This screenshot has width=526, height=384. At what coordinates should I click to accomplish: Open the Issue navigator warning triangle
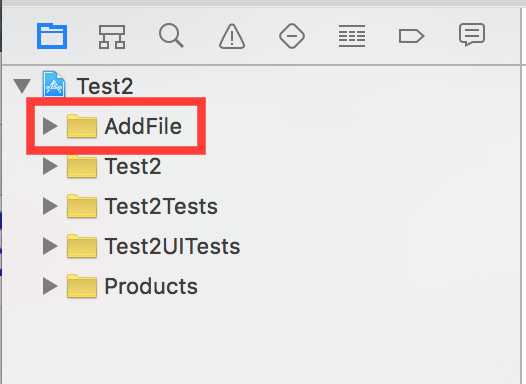232,36
